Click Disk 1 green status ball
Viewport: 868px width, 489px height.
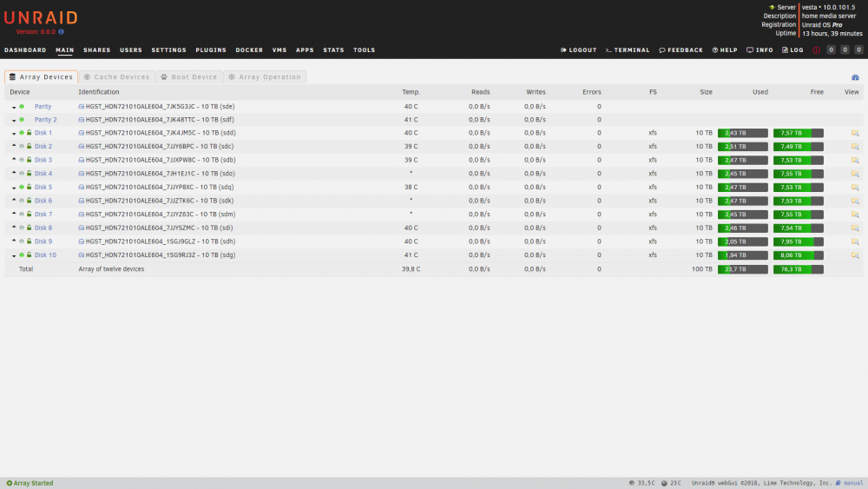coord(22,133)
